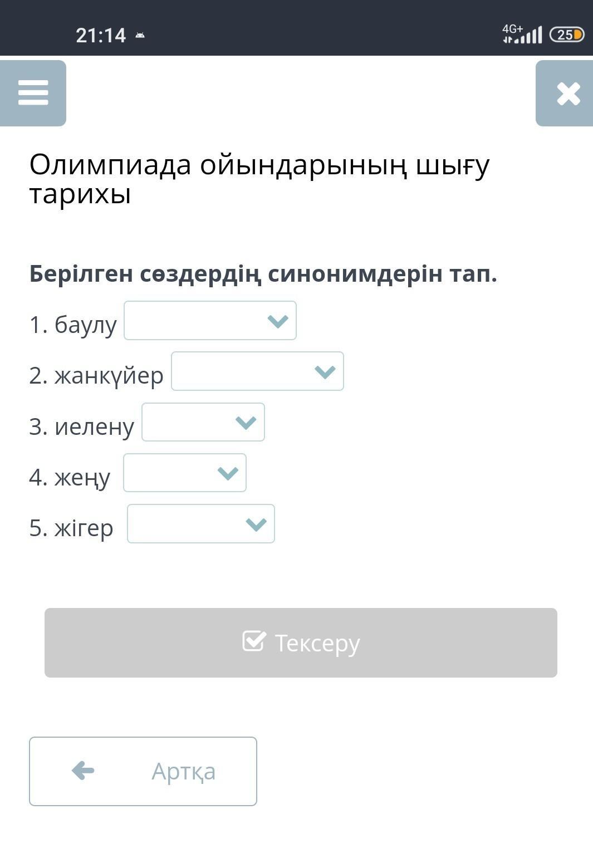Open synonym dropdown for баулу
Image resolution: width=593 pixels, height=868 pixels.
(210, 321)
